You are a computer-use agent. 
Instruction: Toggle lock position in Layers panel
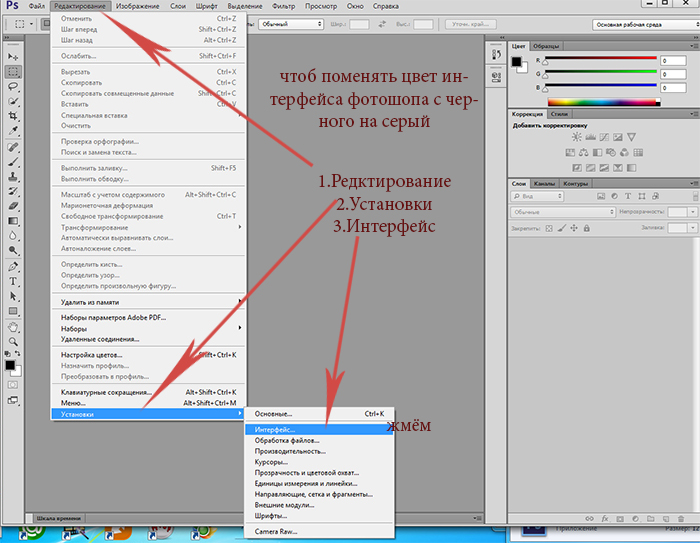click(574, 228)
